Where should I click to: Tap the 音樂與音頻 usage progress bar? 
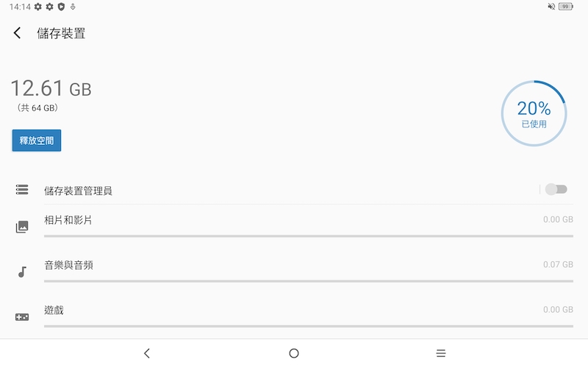(x=309, y=281)
